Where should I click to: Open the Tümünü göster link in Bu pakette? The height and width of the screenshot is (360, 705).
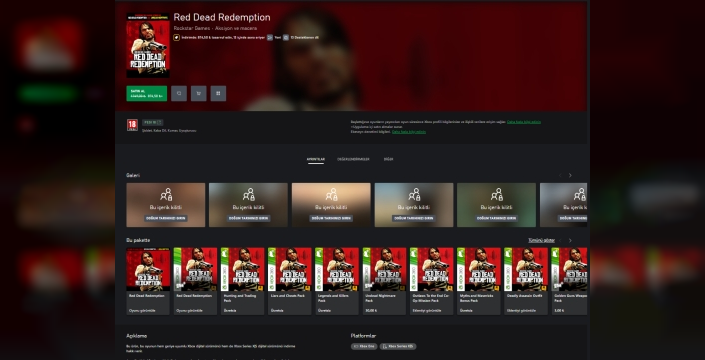541,240
